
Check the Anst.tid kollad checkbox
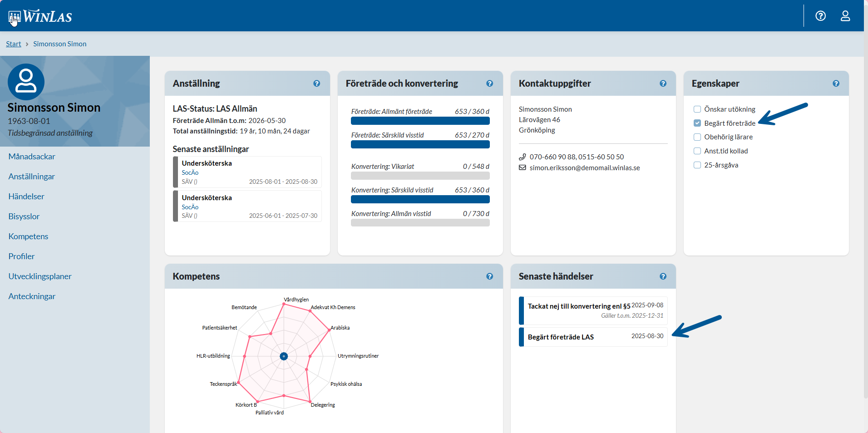pos(697,151)
